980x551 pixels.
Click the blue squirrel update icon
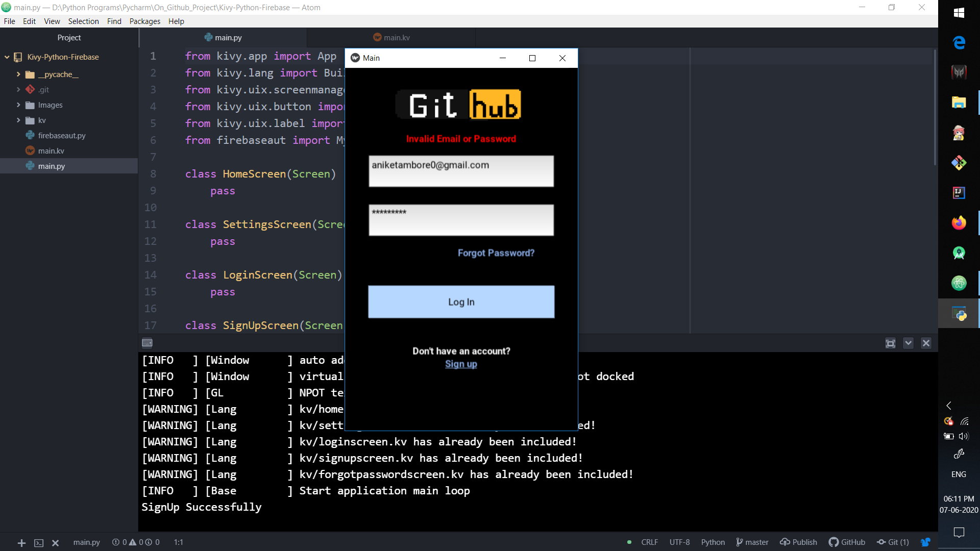point(925,542)
